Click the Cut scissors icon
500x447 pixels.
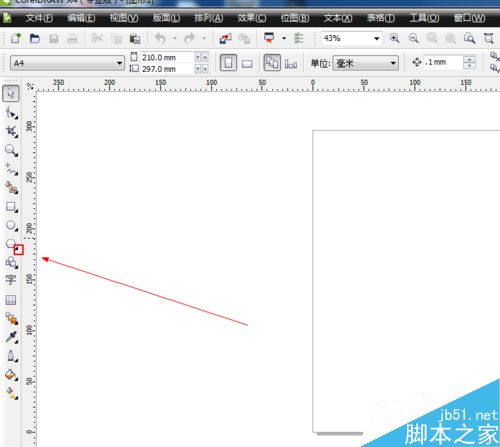[x=97, y=38]
